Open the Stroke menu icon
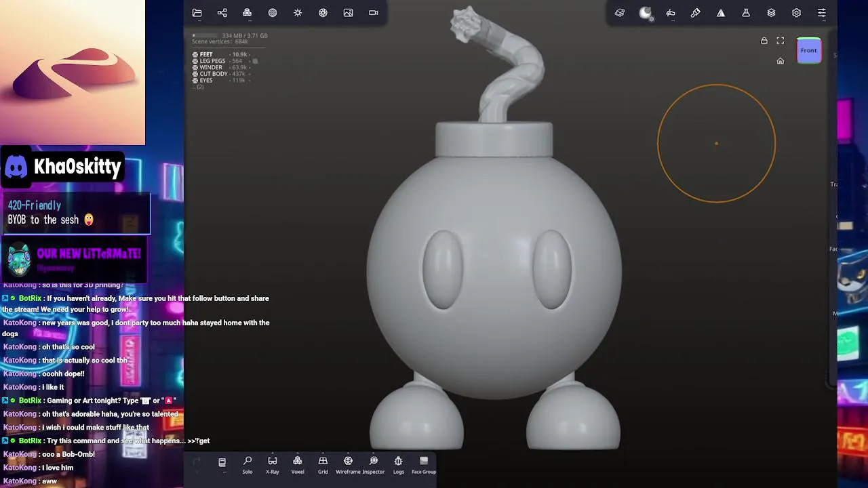 [x=671, y=13]
